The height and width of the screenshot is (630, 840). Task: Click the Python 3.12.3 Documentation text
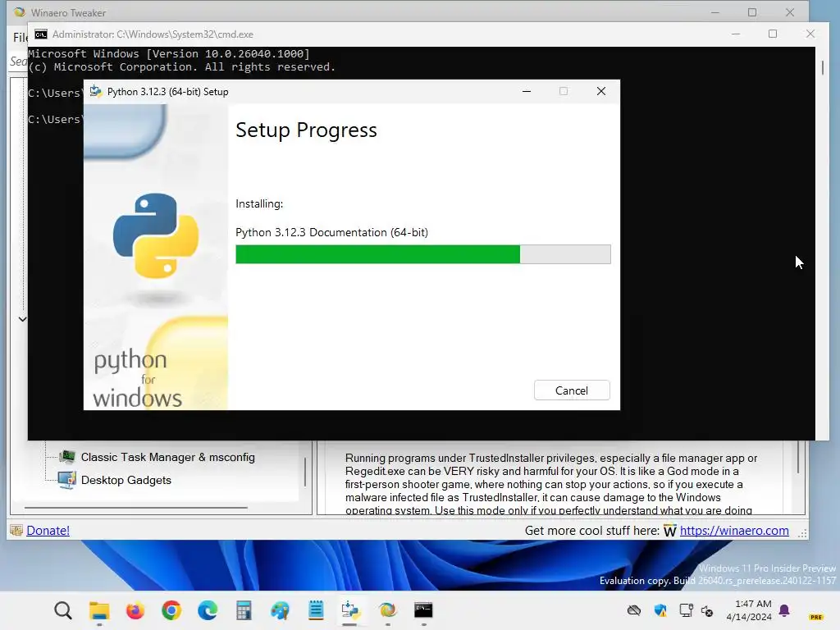[x=331, y=232]
